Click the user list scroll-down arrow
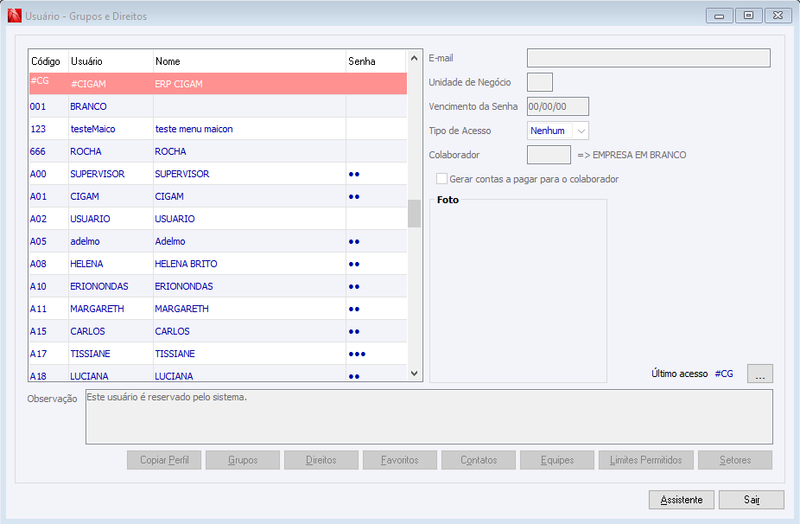The width and height of the screenshot is (800, 524). pos(414,373)
